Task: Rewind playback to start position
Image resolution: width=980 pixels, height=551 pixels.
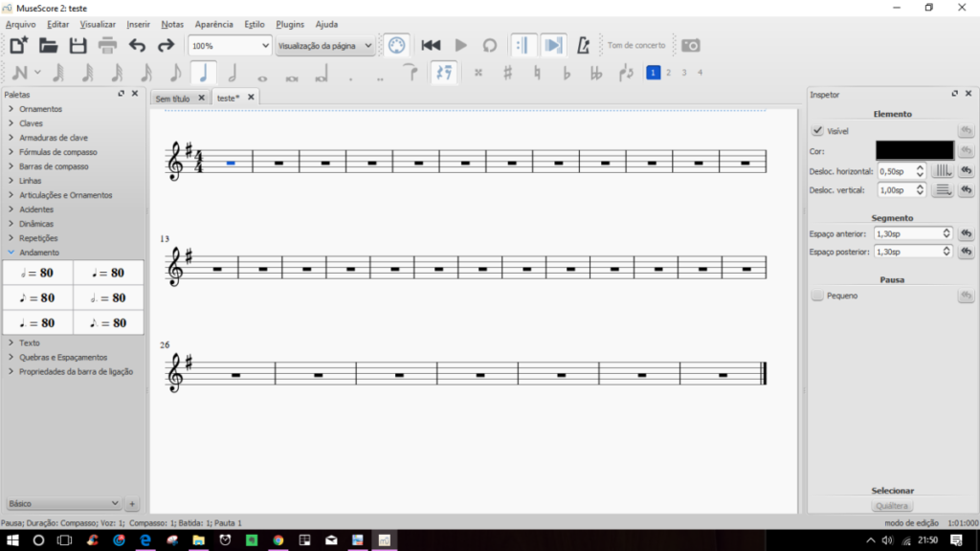Action: pyautogui.click(x=431, y=45)
